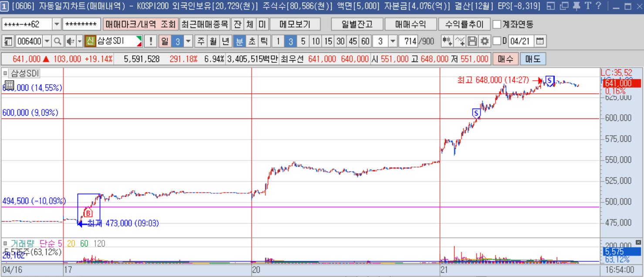Select the highlighted 3 minute interval
This screenshot has width=644, height=277.
pyautogui.click(x=291, y=41)
